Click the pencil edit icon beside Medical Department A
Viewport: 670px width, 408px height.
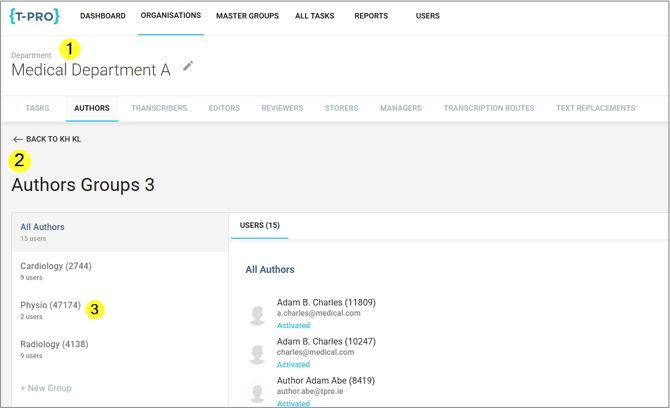[x=188, y=67]
